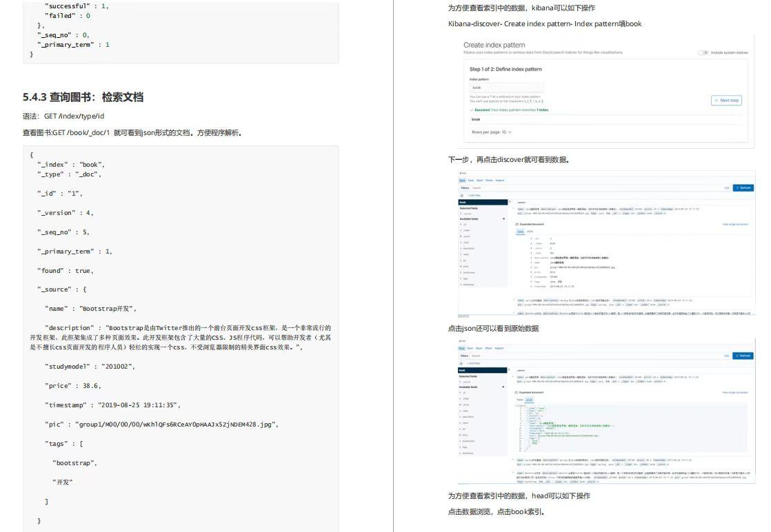Click Refresh button in the JSON-view Discover screenshot
The width and height of the screenshot is (771, 532).
point(743,356)
